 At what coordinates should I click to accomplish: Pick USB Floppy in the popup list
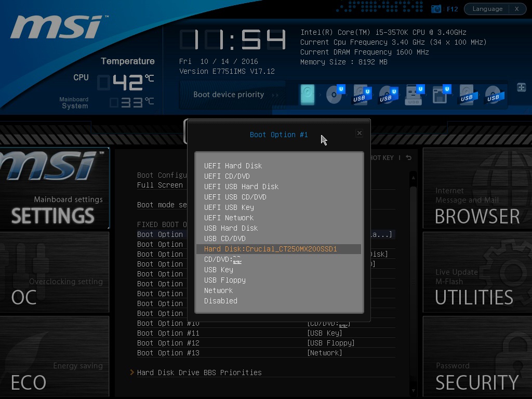coord(279,280)
